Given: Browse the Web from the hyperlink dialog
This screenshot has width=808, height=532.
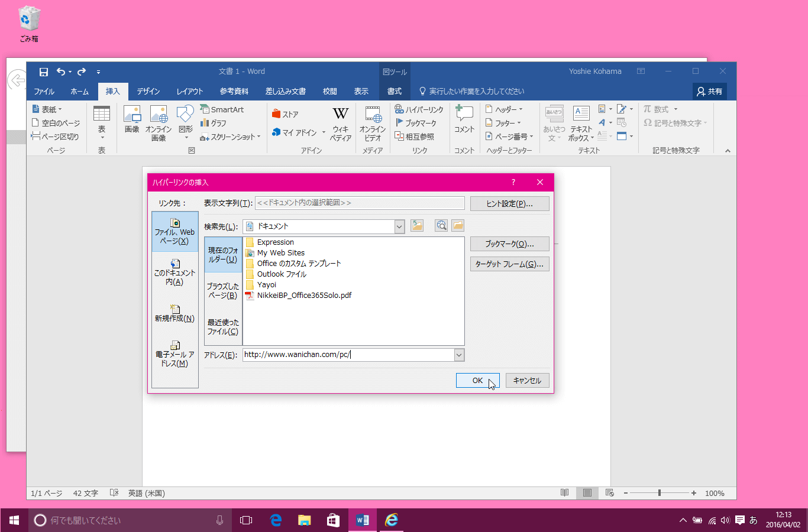Looking at the screenshot, I should 441,226.
